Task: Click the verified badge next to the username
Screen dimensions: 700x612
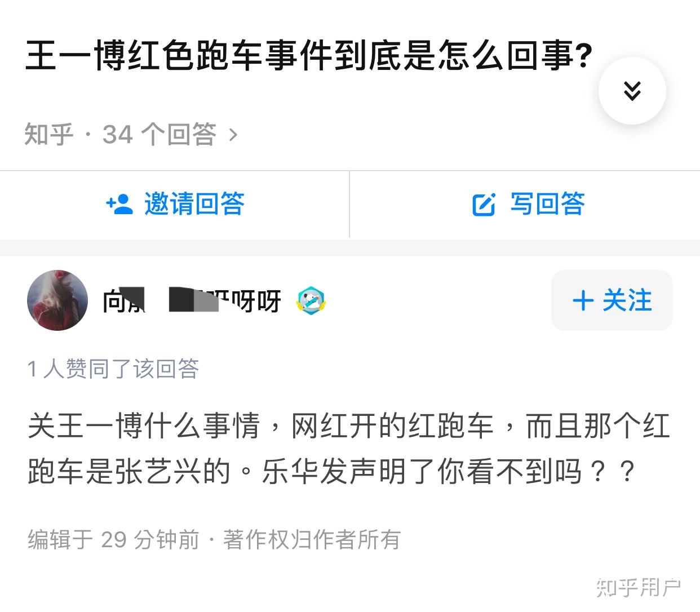Action: click(x=311, y=300)
